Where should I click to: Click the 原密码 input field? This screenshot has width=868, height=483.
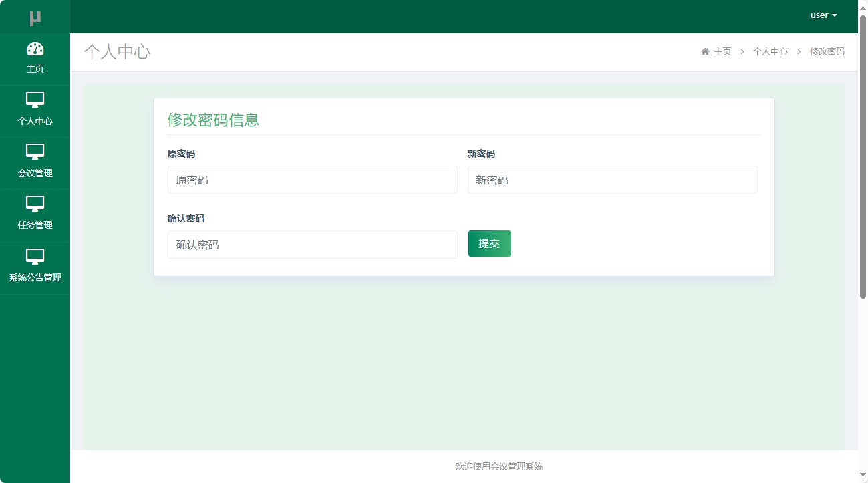click(312, 179)
